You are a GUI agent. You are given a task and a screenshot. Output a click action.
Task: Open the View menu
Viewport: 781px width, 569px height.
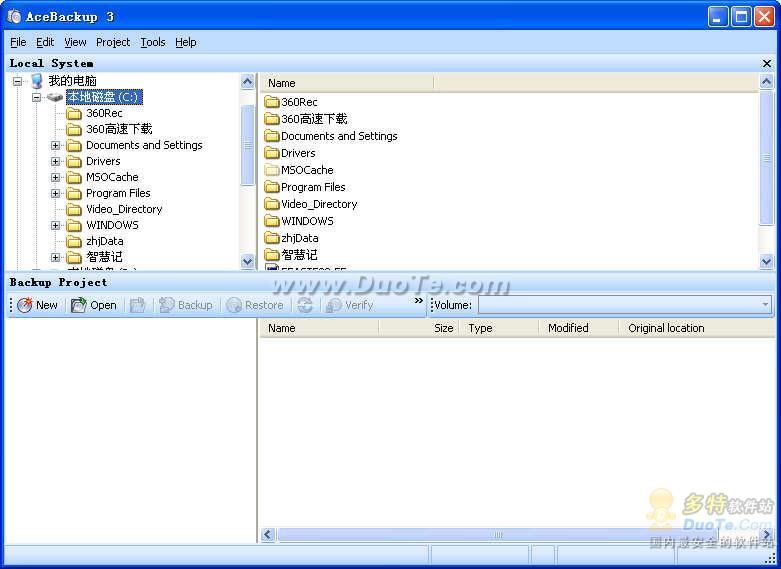[75, 42]
